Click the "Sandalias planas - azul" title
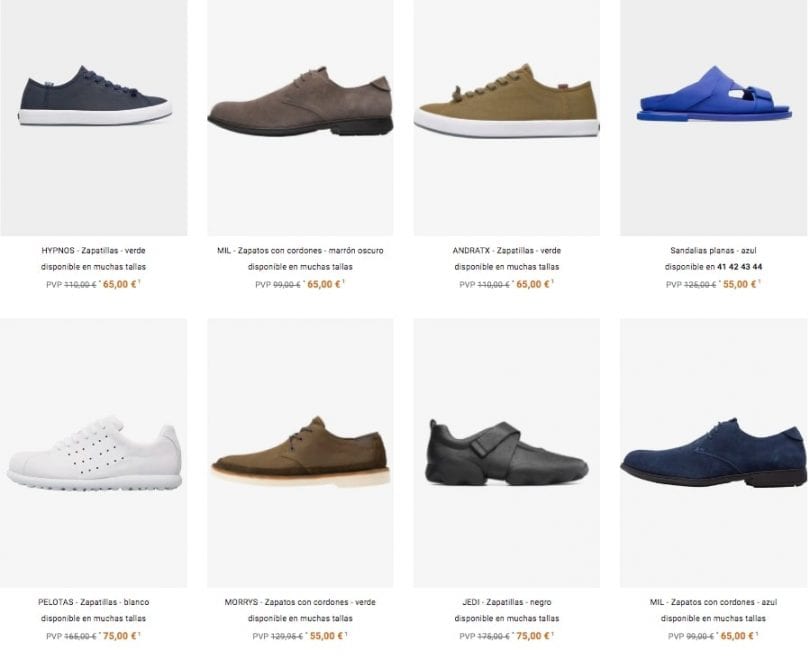810x660 pixels. [x=714, y=251]
